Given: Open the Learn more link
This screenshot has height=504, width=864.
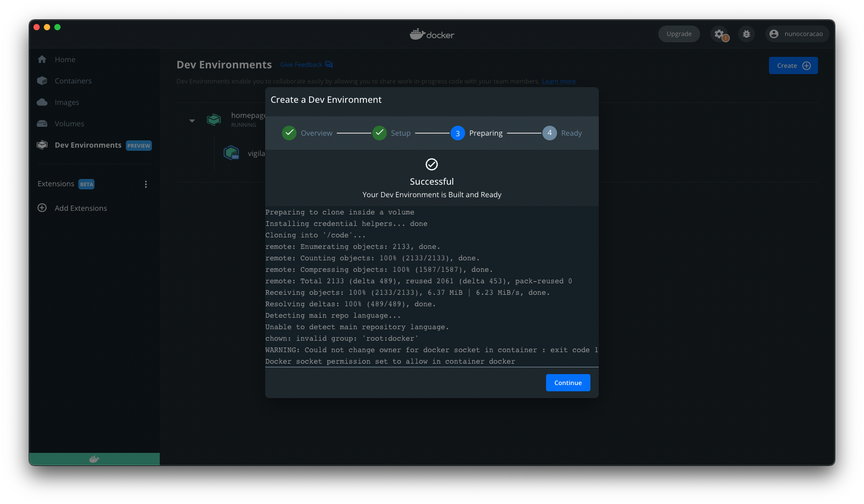Looking at the screenshot, I should 559,81.
